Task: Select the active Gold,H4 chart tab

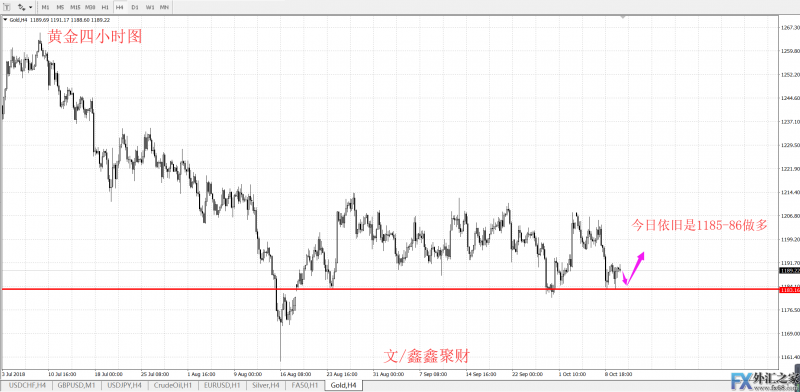Action: 344,386
